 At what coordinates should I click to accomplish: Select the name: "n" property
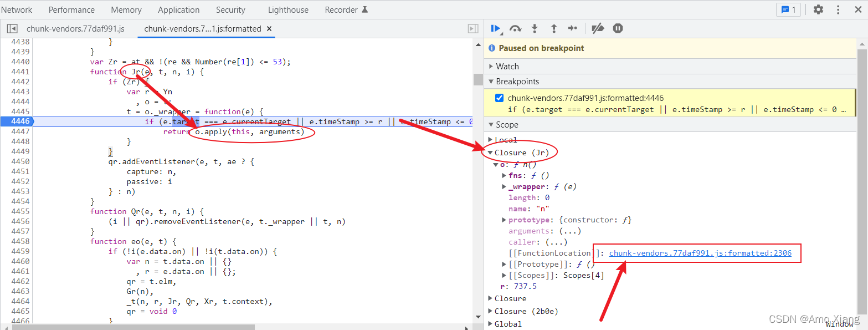tap(528, 209)
